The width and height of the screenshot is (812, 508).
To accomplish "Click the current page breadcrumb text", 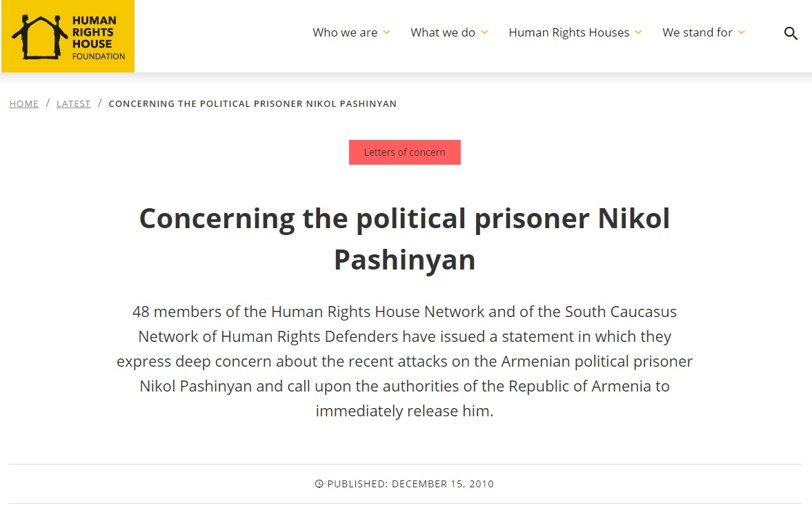I will coord(252,103).
